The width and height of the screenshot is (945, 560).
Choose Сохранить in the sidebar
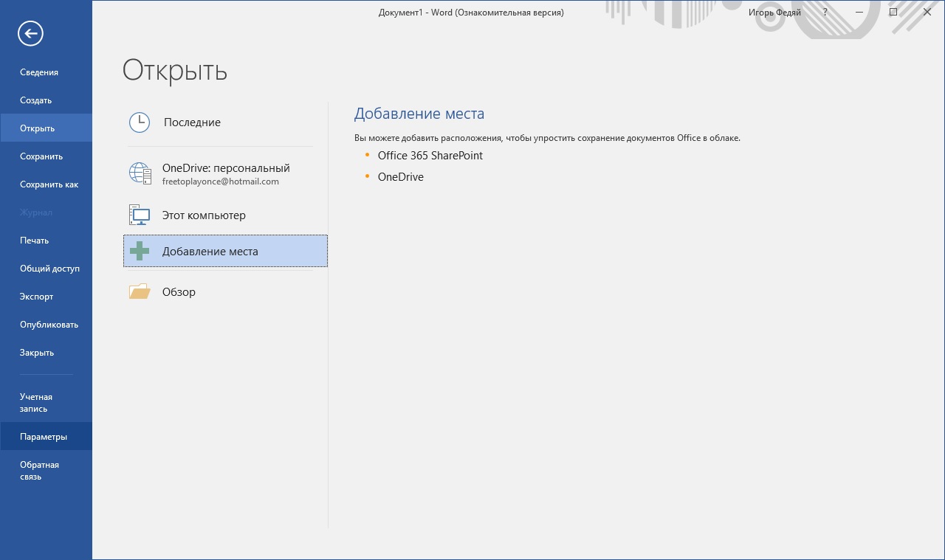point(46,156)
